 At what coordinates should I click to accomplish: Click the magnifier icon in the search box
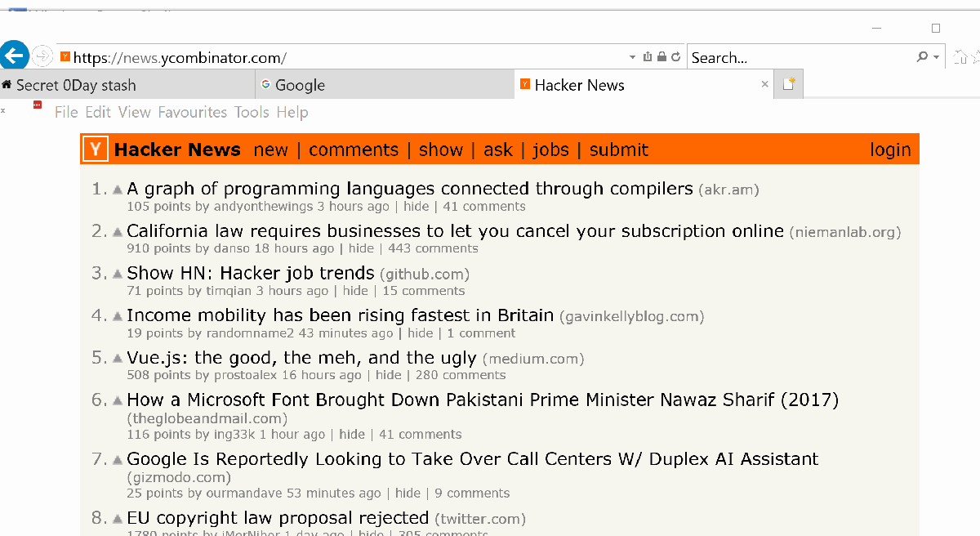(922, 57)
